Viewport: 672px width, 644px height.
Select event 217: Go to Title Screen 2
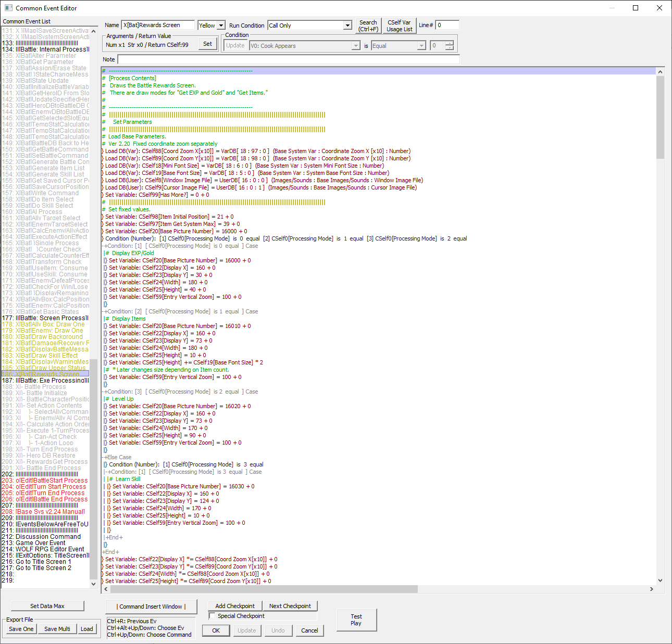click(x=45, y=568)
